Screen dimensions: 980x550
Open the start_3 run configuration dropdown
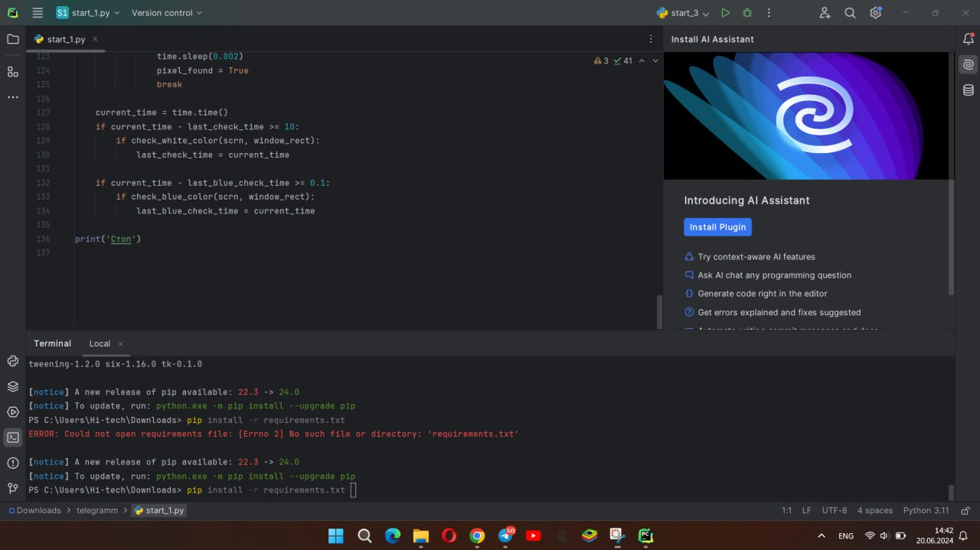point(683,13)
